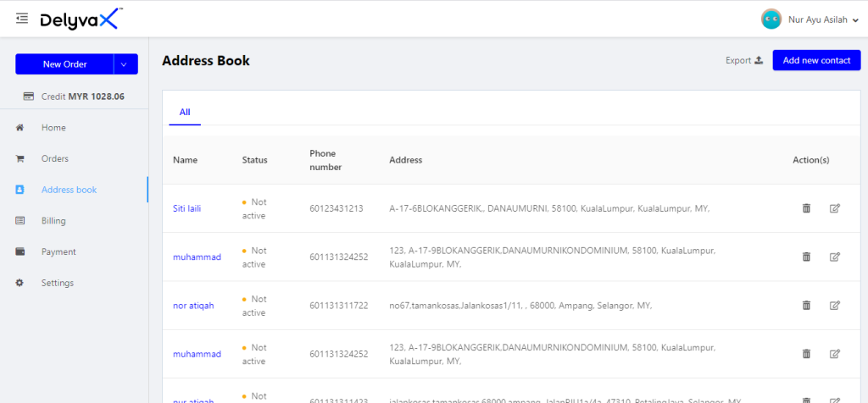Image resolution: width=868 pixels, height=403 pixels.
Task: Delete the Siti laili contact
Action: [807, 208]
